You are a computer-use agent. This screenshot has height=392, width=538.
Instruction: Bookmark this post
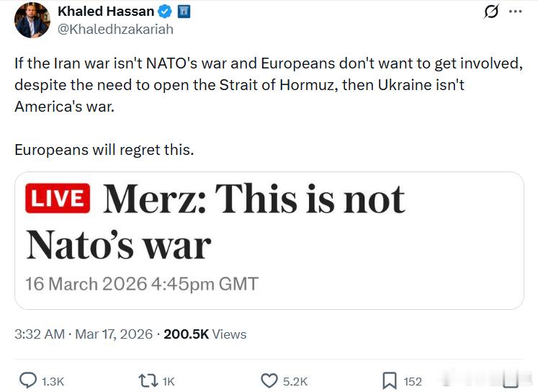389,380
